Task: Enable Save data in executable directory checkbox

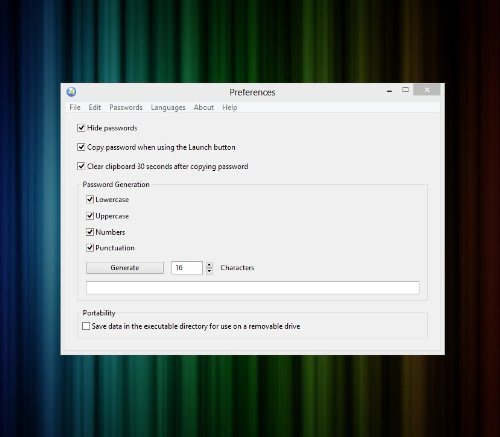Action: 86,326
